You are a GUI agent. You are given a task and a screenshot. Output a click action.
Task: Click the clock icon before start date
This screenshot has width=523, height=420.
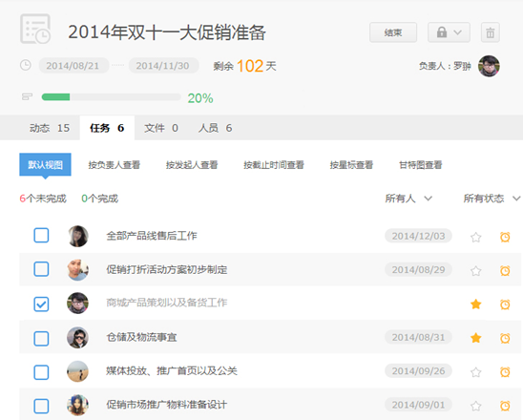pyautogui.click(x=26, y=65)
